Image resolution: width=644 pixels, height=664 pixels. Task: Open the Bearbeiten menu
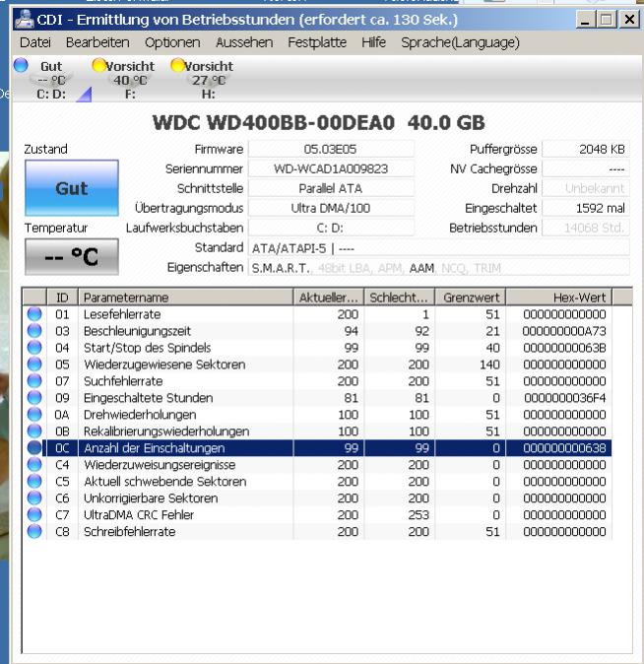97,42
